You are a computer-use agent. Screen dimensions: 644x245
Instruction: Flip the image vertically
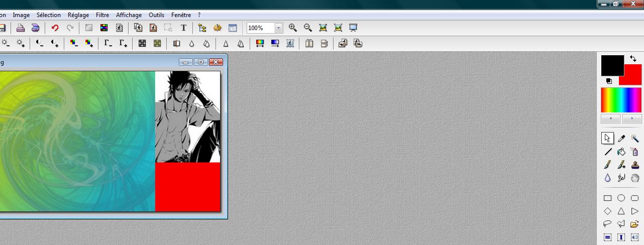[324, 43]
